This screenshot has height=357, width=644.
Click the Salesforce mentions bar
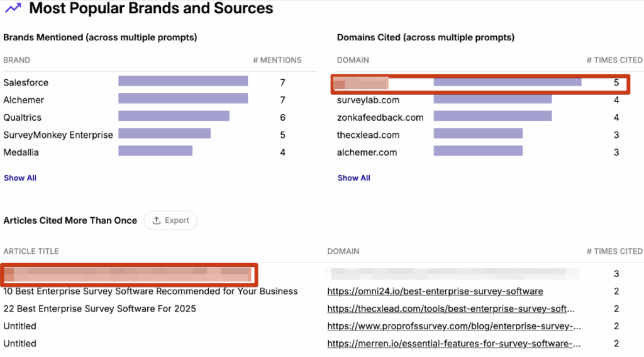click(x=183, y=81)
